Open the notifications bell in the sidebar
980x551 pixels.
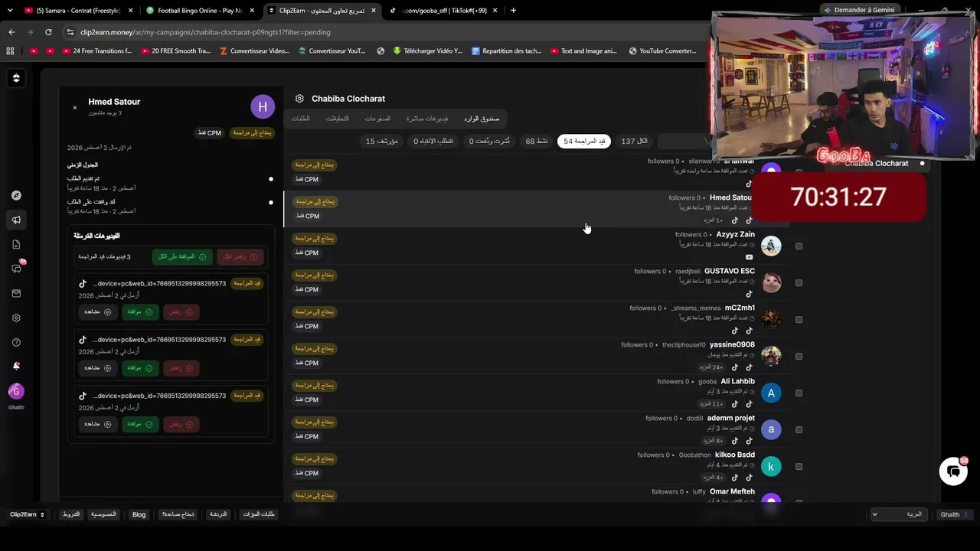click(x=16, y=367)
